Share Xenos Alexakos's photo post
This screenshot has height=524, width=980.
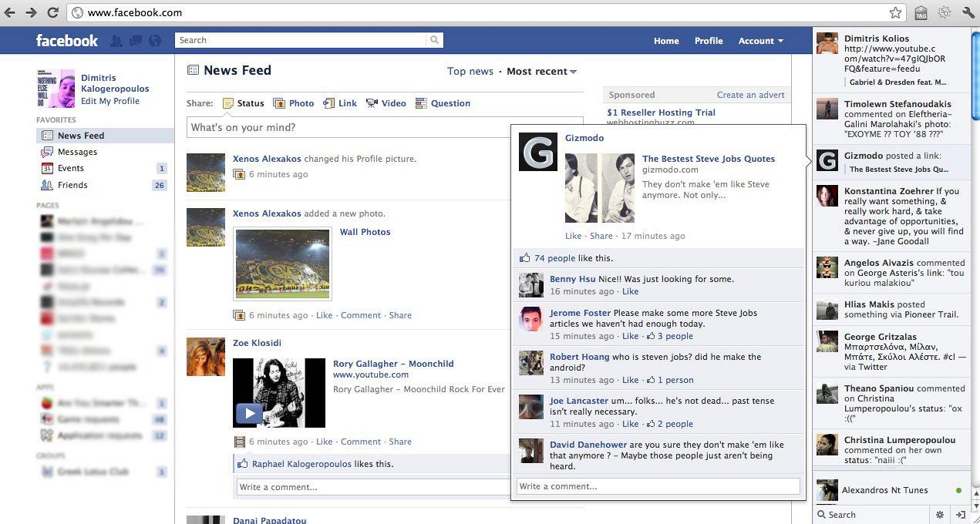coord(400,315)
